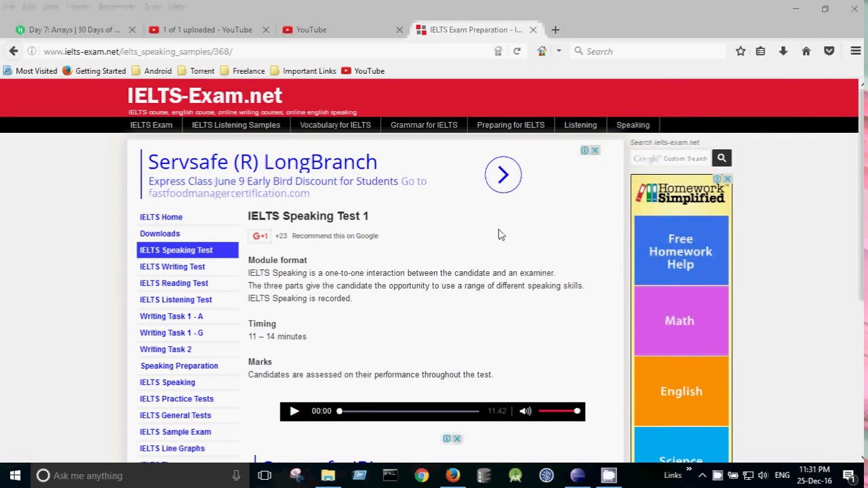Open the taskbar notification center icon
This screenshot has height=488, width=868.
pos(848,475)
